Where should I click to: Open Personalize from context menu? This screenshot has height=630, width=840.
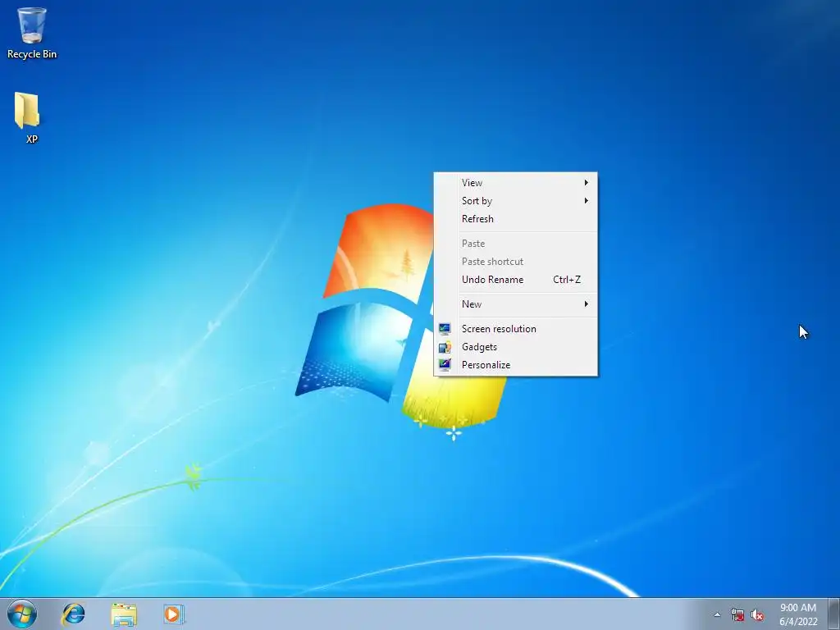coord(515,365)
